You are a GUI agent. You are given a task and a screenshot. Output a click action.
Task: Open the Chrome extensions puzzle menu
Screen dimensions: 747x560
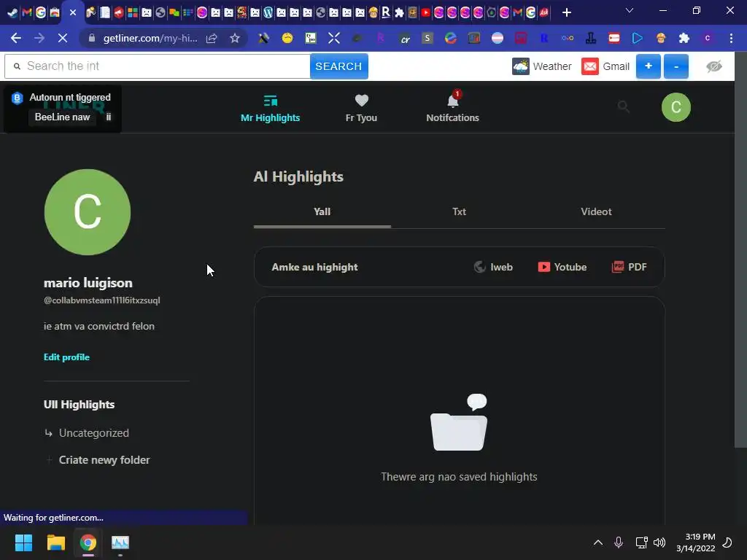click(684, 38)
